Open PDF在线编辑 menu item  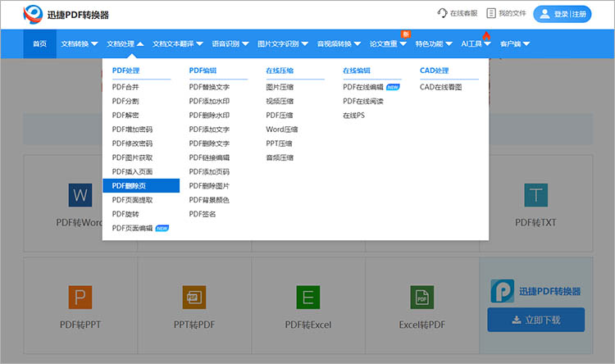pyautogui.click(x=362, y=87)
